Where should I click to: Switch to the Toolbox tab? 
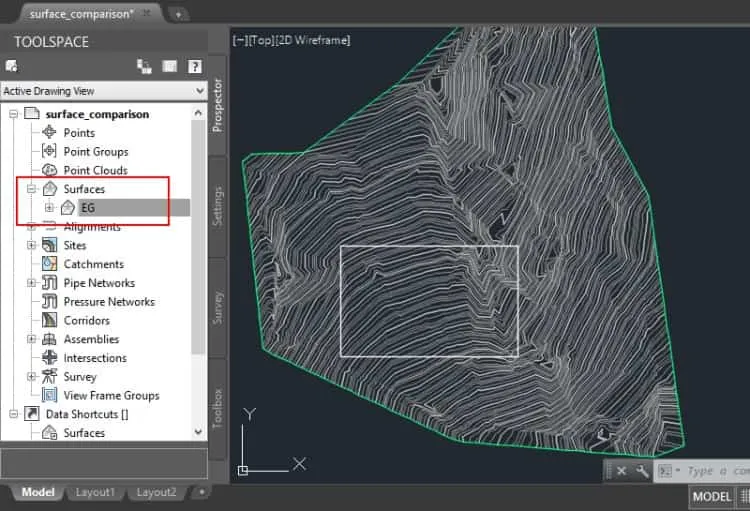[x=218, y=409]
